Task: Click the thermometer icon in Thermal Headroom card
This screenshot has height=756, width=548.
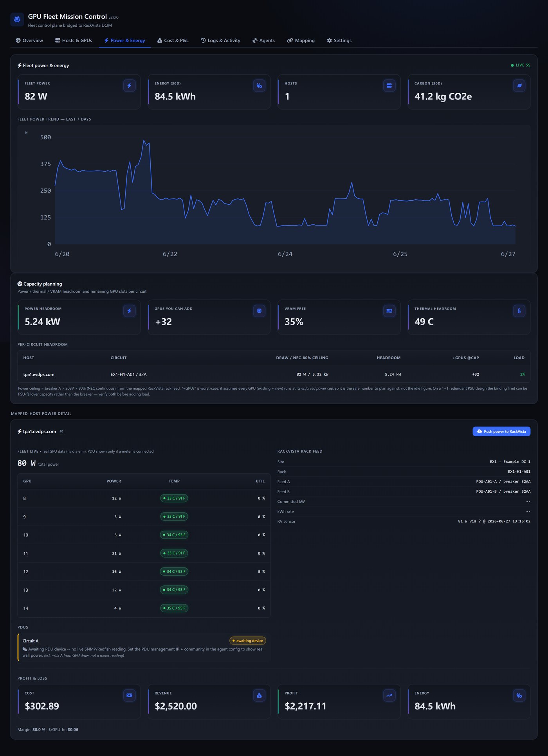Action: coord(519,311)
